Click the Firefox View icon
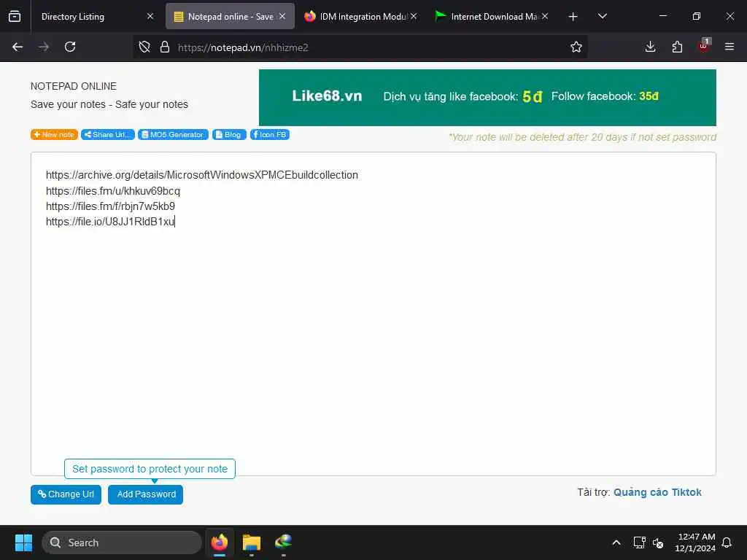 click(x=15, y=16)
